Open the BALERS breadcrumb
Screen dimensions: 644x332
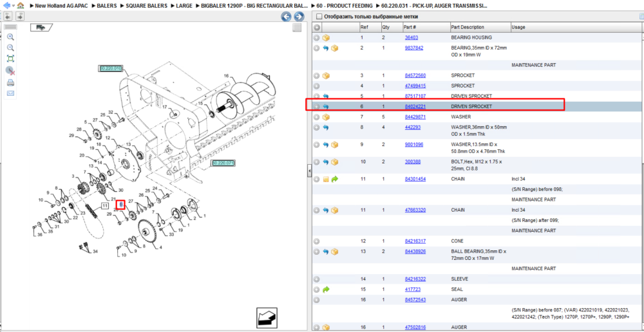point(107,6)
